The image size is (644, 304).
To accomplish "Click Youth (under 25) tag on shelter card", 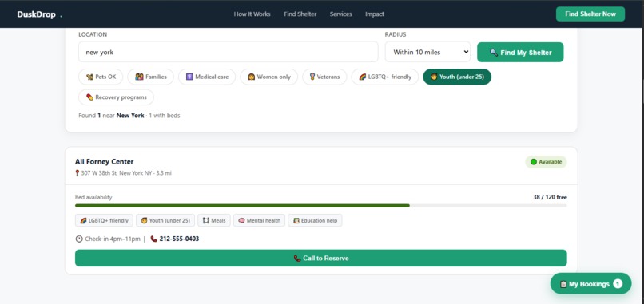I will tap(165, 220).
